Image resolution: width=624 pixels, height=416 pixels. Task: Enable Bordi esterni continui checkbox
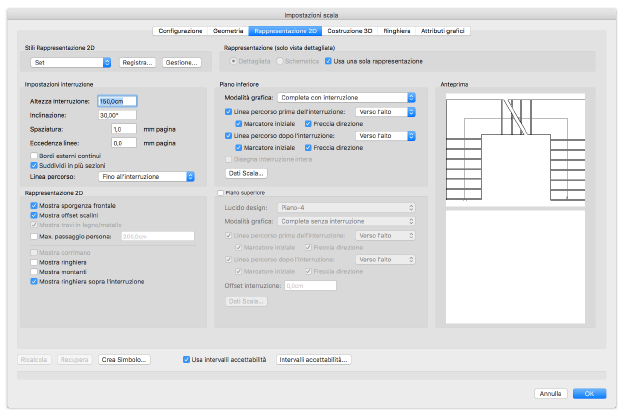(34, 156)
